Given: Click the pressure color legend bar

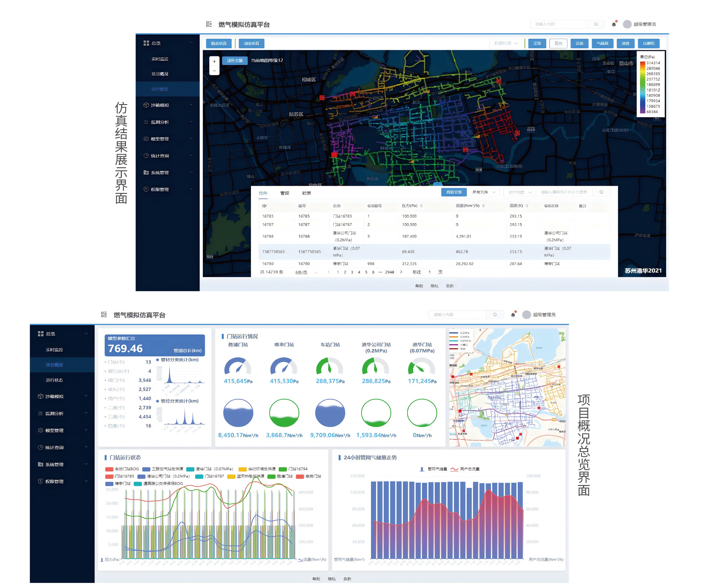Looking at the screenshot, I should coord(642,88).
